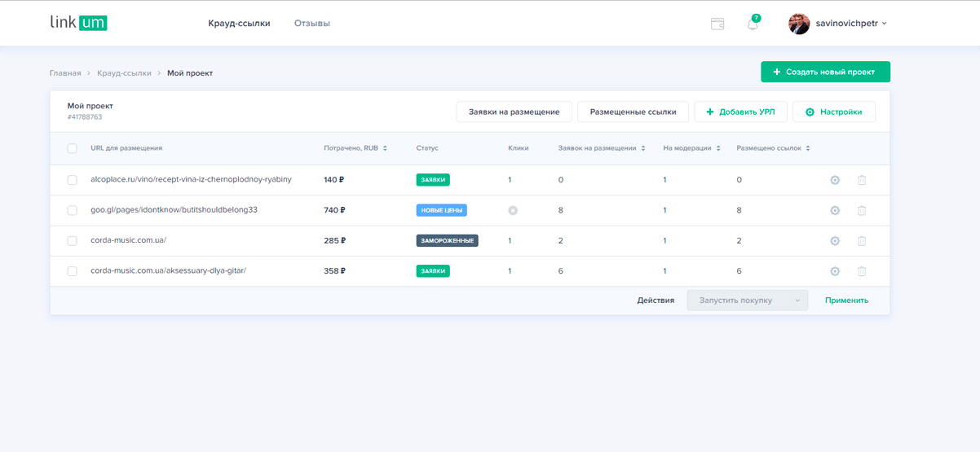Open the 'Отзывы' menu item
Image resolution: width=980 pixels, height=452 pixels.
312,24
